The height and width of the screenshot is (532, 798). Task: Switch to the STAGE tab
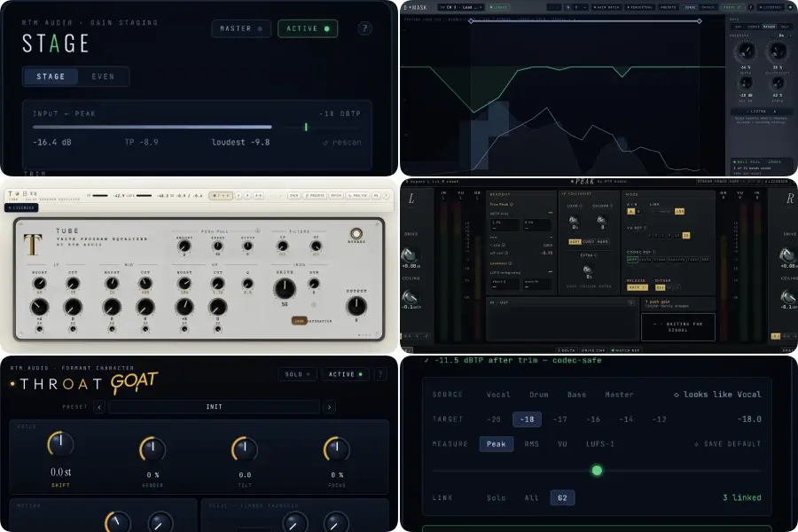point(51,76)
